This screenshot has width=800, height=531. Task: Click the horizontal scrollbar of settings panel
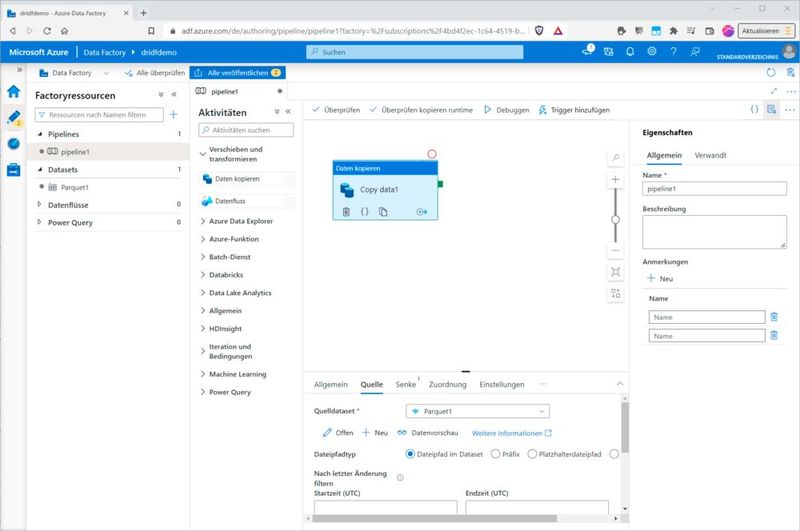pyautogui.click(x=434, y=518)
